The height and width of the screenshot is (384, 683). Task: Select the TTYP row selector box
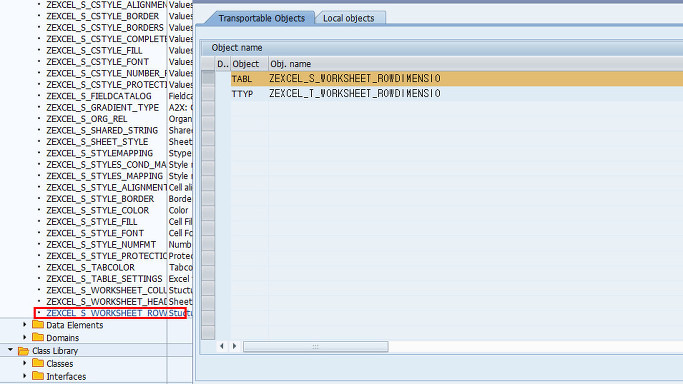pyautogui.click(x=208, y=93)
